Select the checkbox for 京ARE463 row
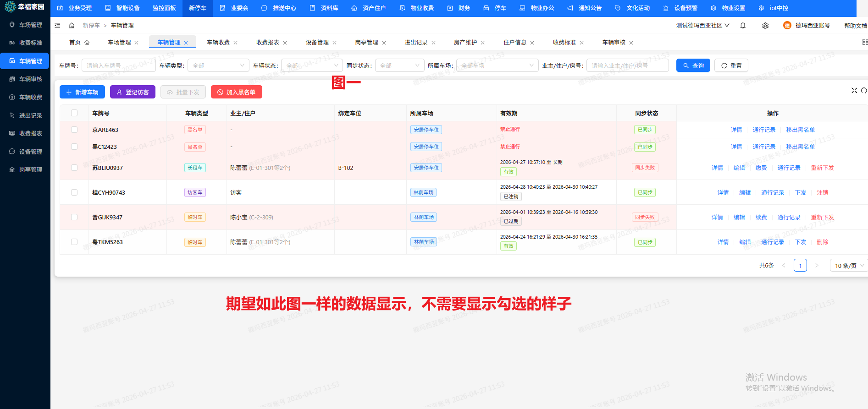This screenshot has width=868, height=409. [74, 130]
